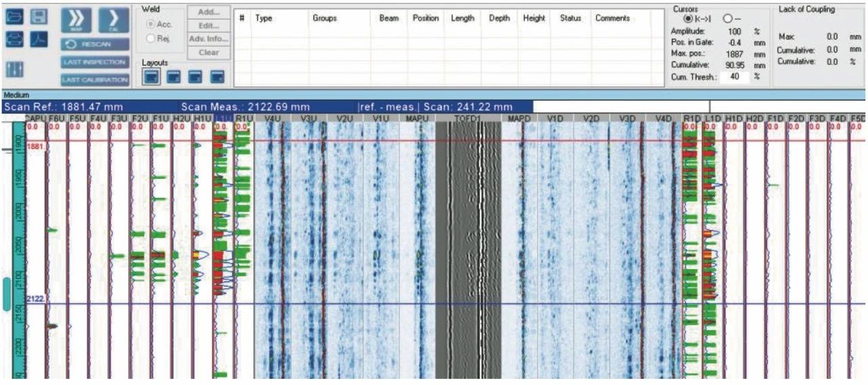
Task: Select the |<-->| cursor mode radio
Action: coord(688,18)
